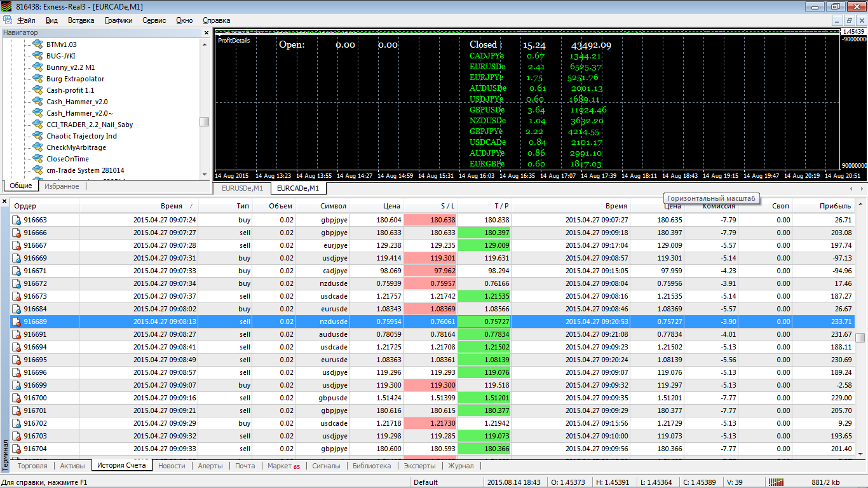Open the Графики menu
The width and height of the screenshot is (868, 488).
coord(118,20)
